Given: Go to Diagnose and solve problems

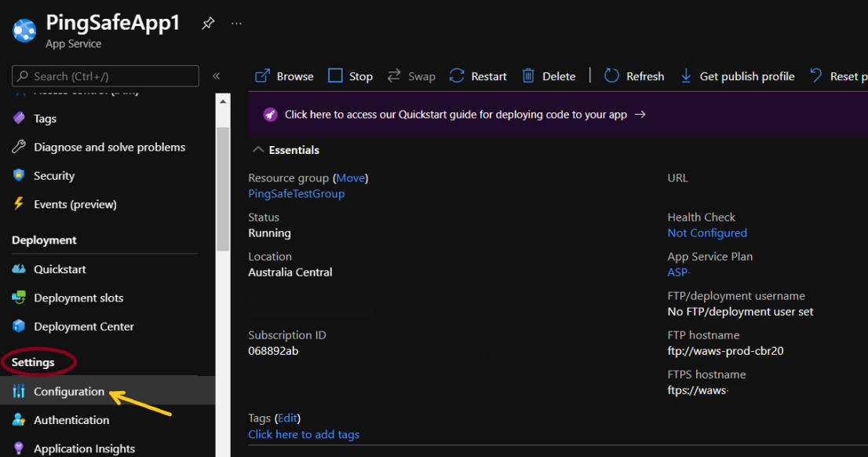Looking at the screenshot, I should point(109,148).
